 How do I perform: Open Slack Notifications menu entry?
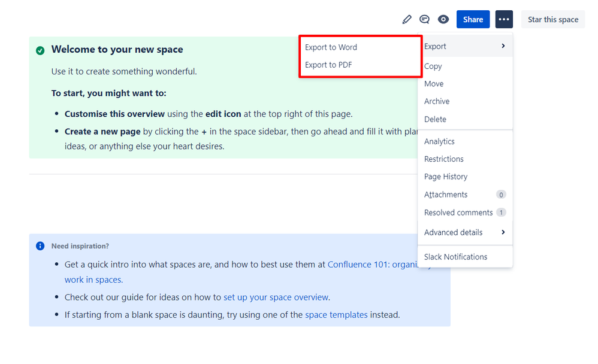click(465, 257)
